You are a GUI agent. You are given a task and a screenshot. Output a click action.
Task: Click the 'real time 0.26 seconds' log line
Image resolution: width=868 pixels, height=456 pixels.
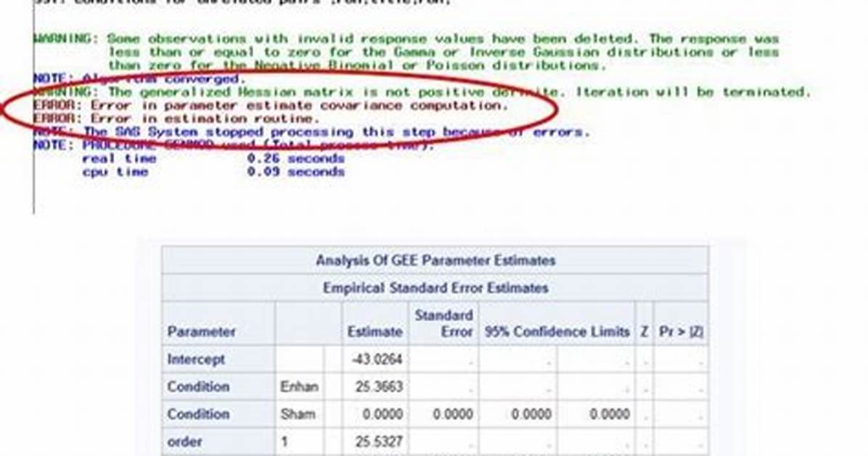[213, 158]
